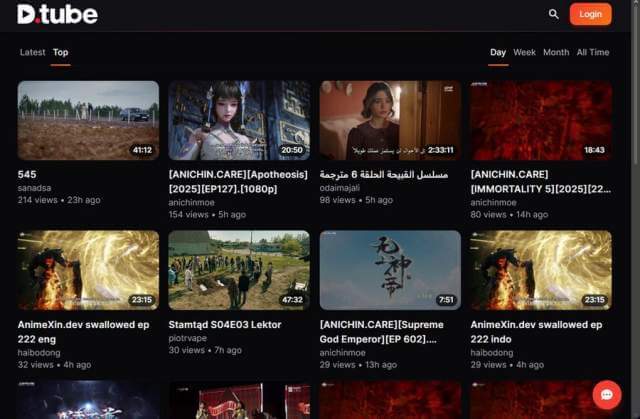Open the channel odaimajali
640x419 pixels.
[x=340, y=188]
